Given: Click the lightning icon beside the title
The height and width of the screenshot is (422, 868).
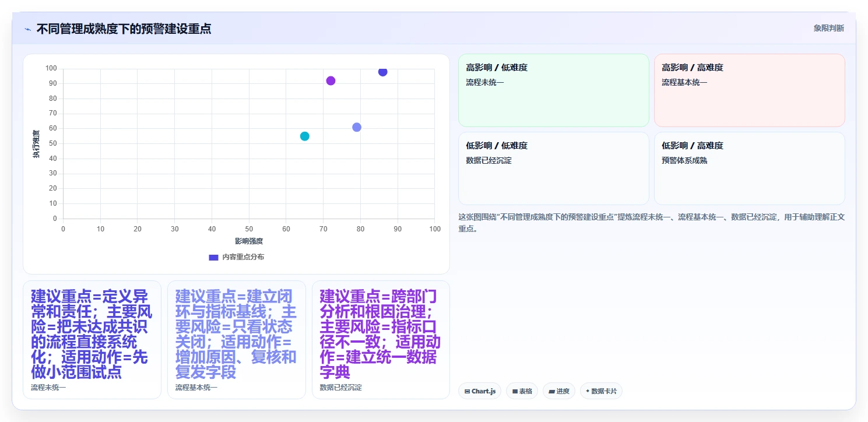Looking at the screenshot, I should click(x=27, y=29).
